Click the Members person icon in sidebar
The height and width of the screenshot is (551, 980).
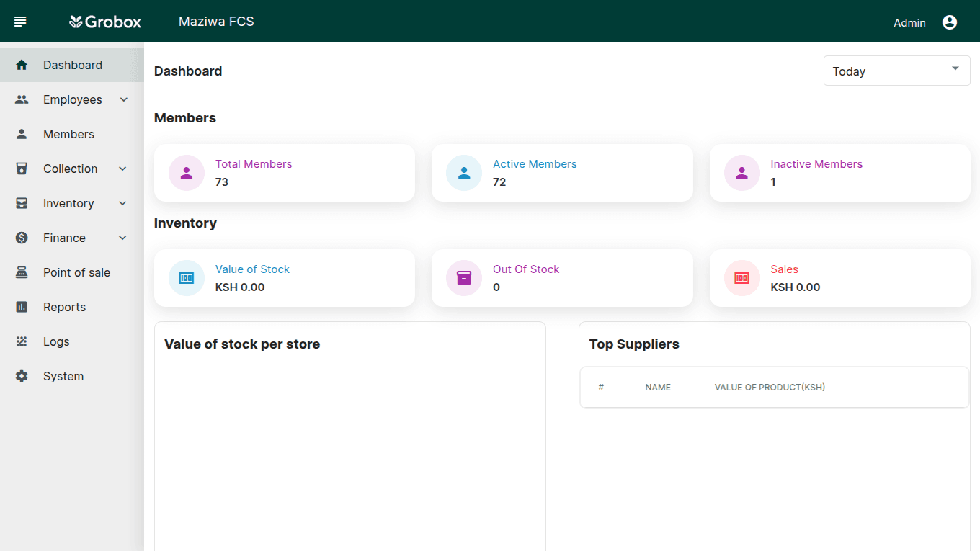click(x=22, y=133)
